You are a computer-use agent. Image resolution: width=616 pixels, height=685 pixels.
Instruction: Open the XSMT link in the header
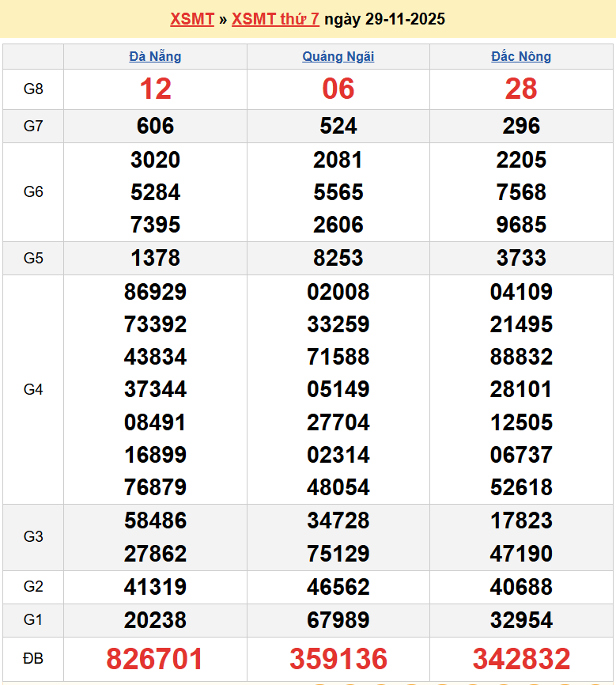[192, 19]
